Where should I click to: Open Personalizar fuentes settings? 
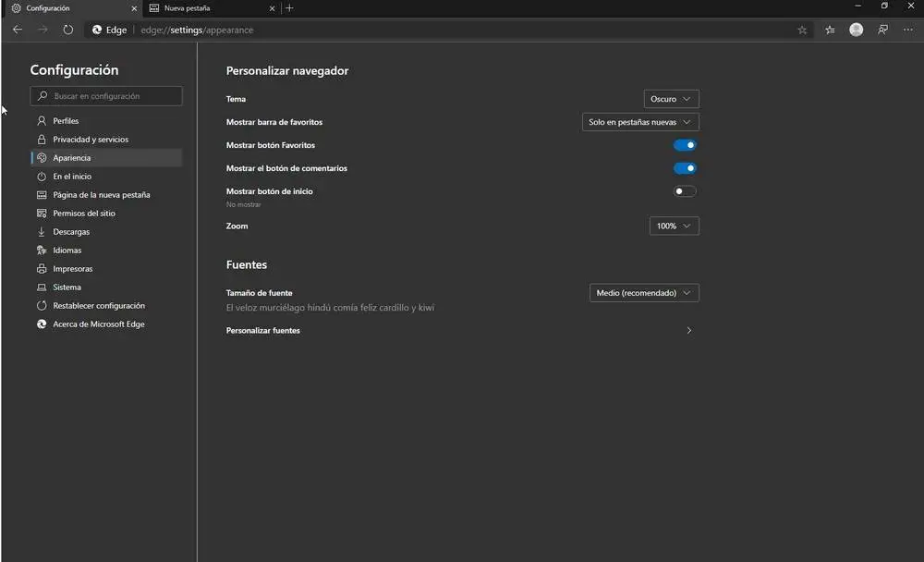pyautogui.click(x=459, y=331)
